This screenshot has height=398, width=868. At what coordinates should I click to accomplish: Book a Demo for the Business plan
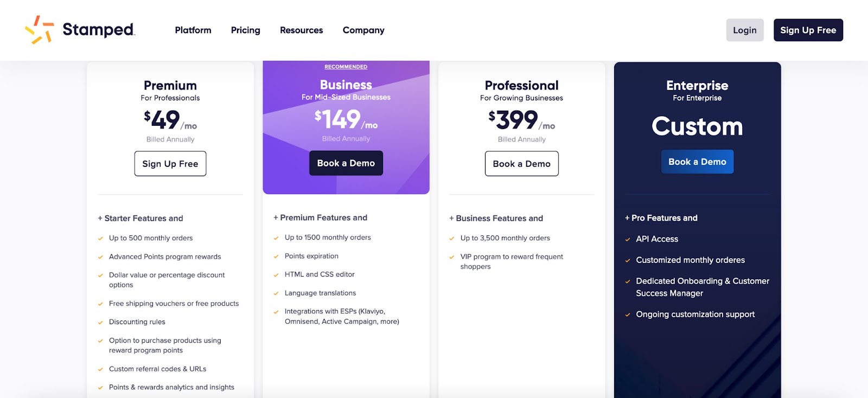coord(346,163)
